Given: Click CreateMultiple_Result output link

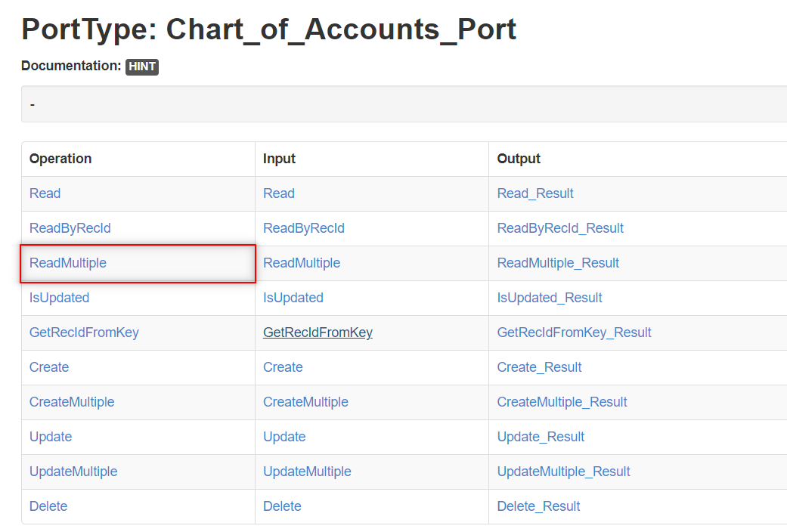Looking at the screenshot, I should point(562,401).
